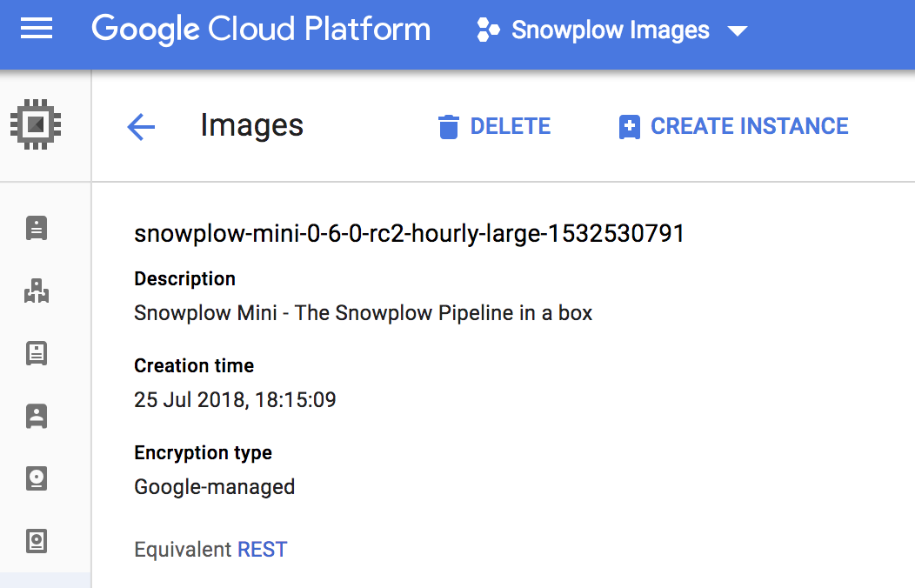Click the snowplow-mini-0-6-0-rc2 image name
This screenshot has height=588, width=915.
(x=409, y=234)
